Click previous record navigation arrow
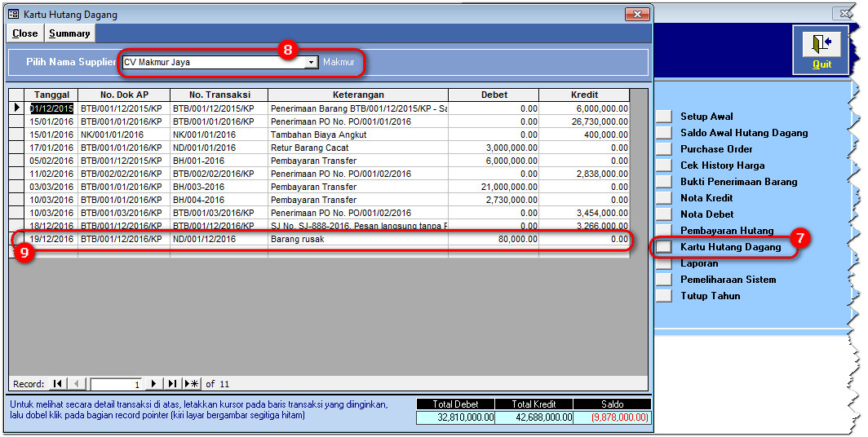This screenshot has height=437, width=868. pyautogui.click(x=77, y=383)
